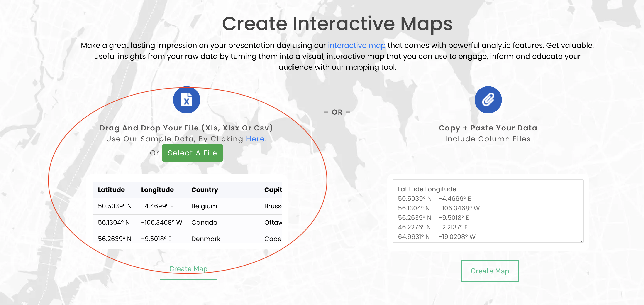644x305 pixels.
Task: Select the Canada cell in the table
Action: (204, 222)
